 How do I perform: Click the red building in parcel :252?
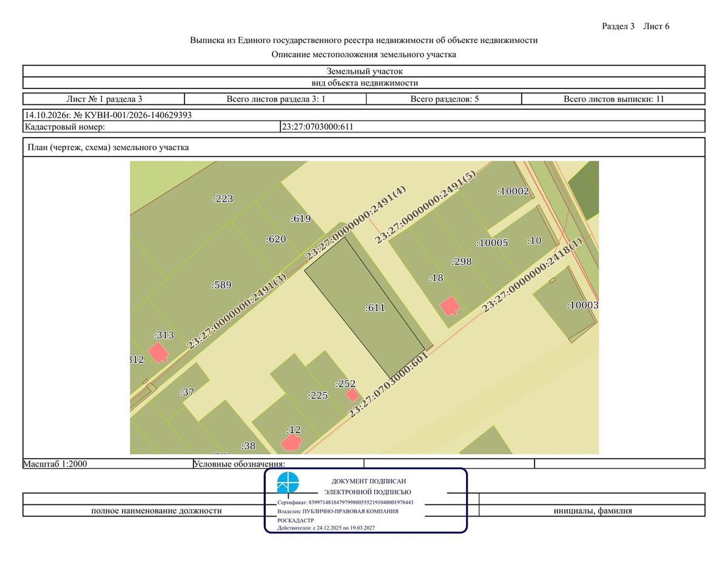tap(352, 395)
